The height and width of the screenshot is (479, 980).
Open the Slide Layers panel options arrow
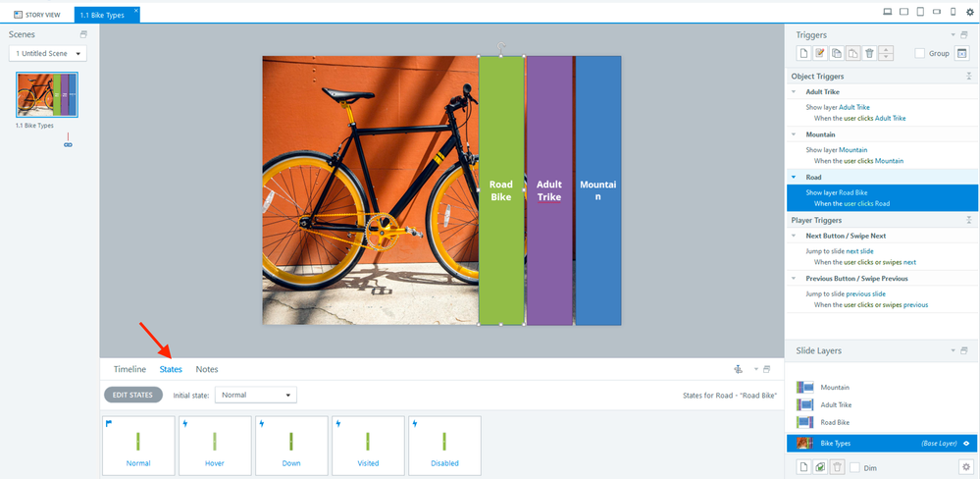pos(954,350)
